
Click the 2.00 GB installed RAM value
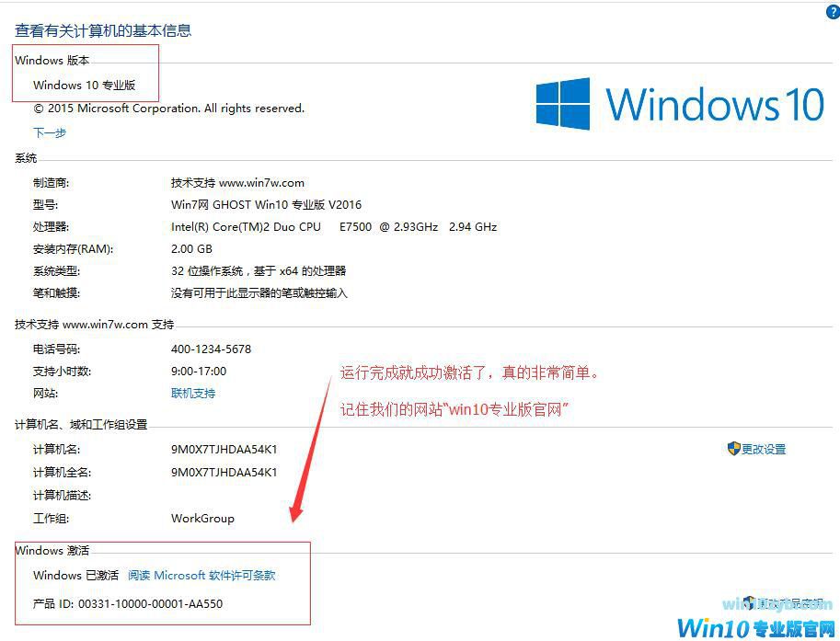[x=191, y=249]
